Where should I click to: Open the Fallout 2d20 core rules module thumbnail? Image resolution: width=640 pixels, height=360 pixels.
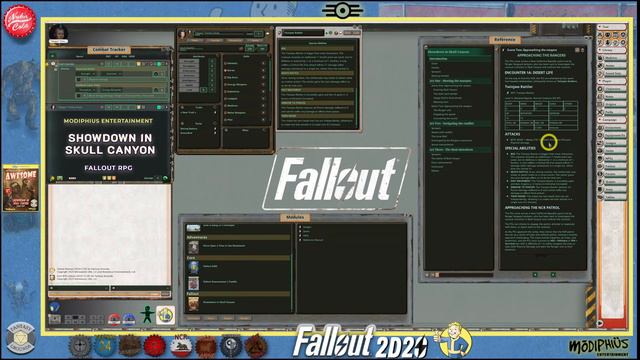193,267
